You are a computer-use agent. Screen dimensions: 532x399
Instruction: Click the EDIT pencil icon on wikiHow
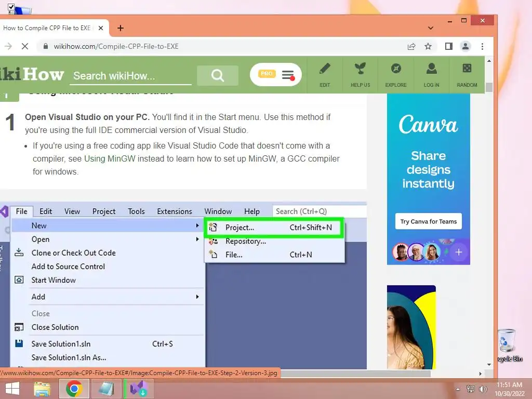click(x=325, y=69)
